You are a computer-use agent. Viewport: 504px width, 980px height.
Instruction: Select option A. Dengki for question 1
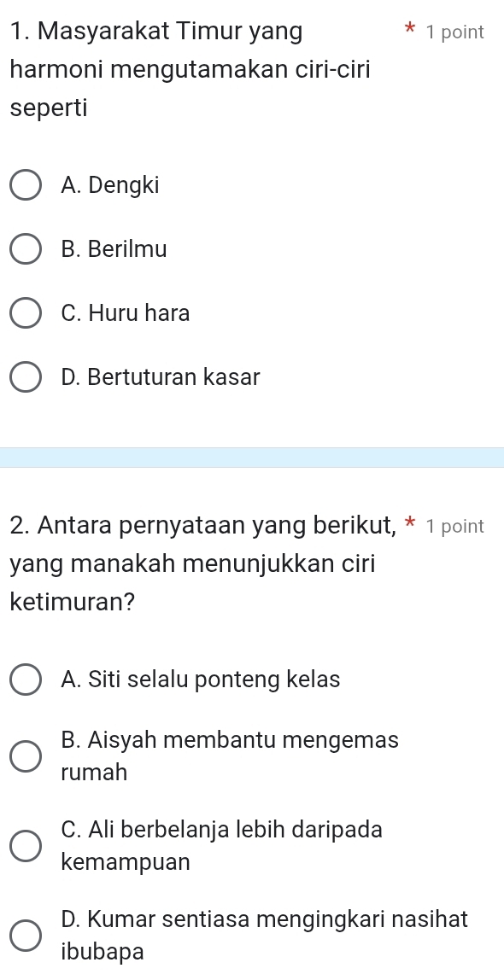[26, 185]
